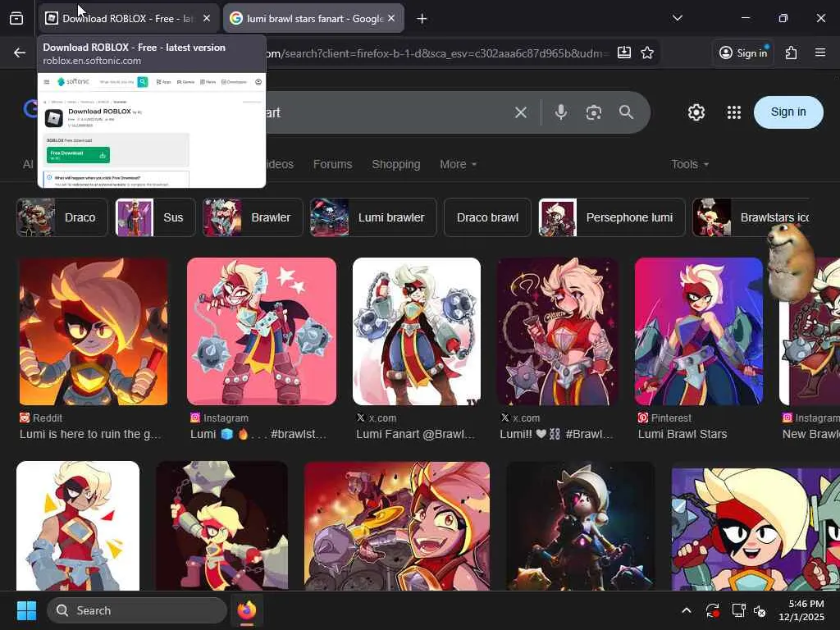Click the sync status tray icon
840x630 pixels.
pyautogui.click(x=713, y=610)
